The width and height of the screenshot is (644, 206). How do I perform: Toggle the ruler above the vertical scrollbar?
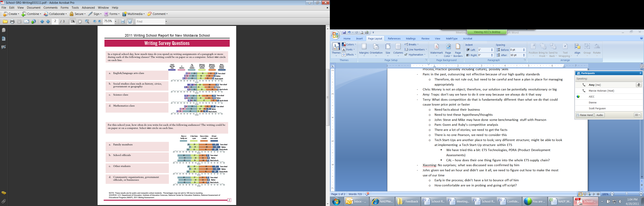642,66
